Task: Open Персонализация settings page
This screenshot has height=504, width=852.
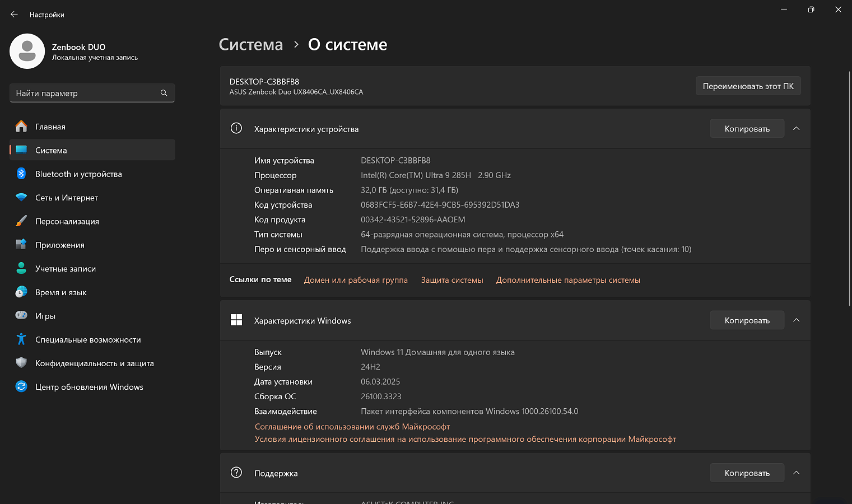Action: (92, 221)
